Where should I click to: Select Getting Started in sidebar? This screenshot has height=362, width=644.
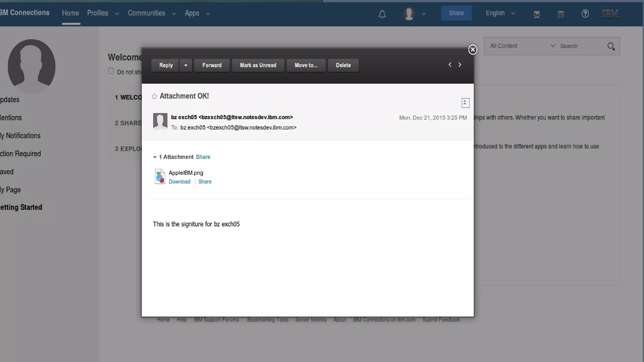[x=21, y=207]
